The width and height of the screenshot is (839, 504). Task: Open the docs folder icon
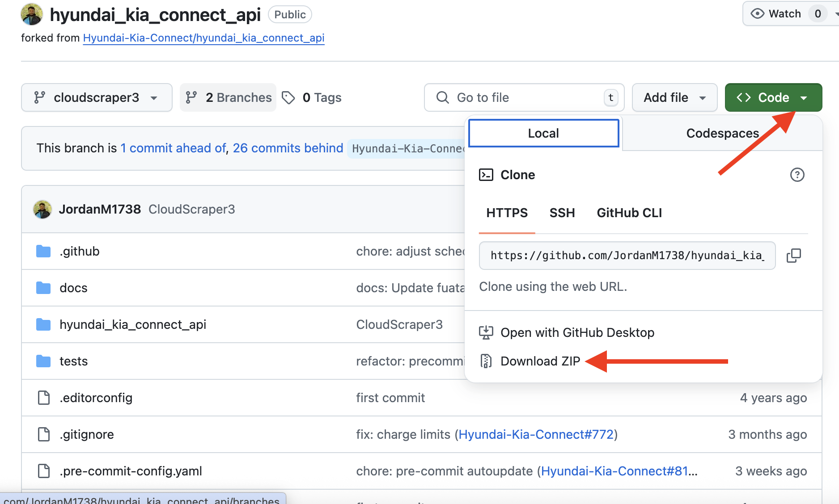[x=43, y=288]
